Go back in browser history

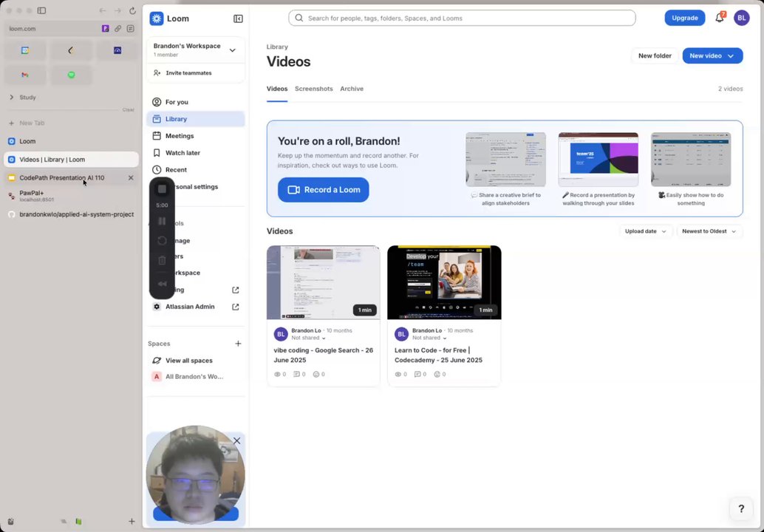pos(102,10)
